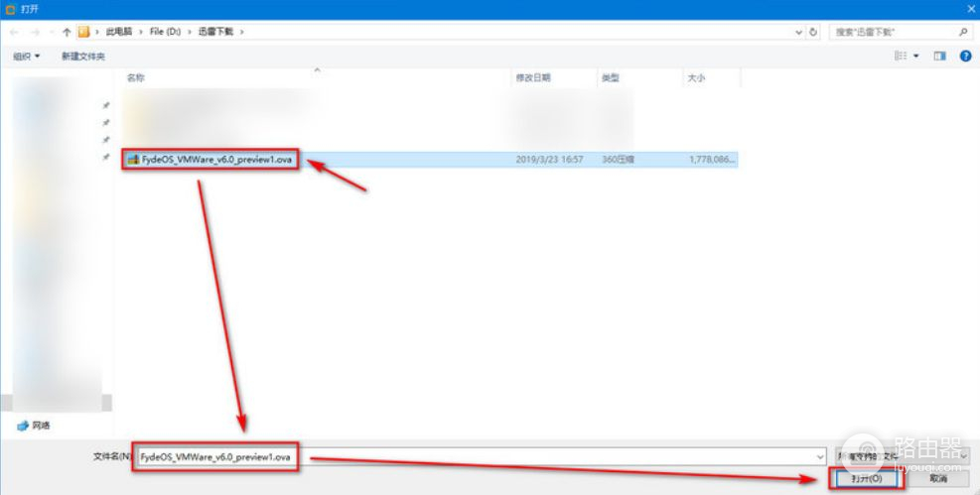Image resolution: width=980 pixels, height=495 pixels.
Task: Click File (D:) in the address bar
Action: (x=165, y=32)
